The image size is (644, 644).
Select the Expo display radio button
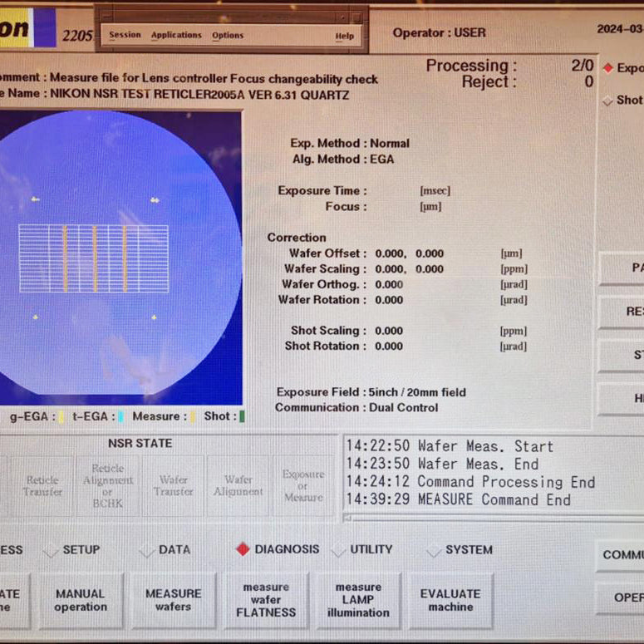click(x=608, y=68)
